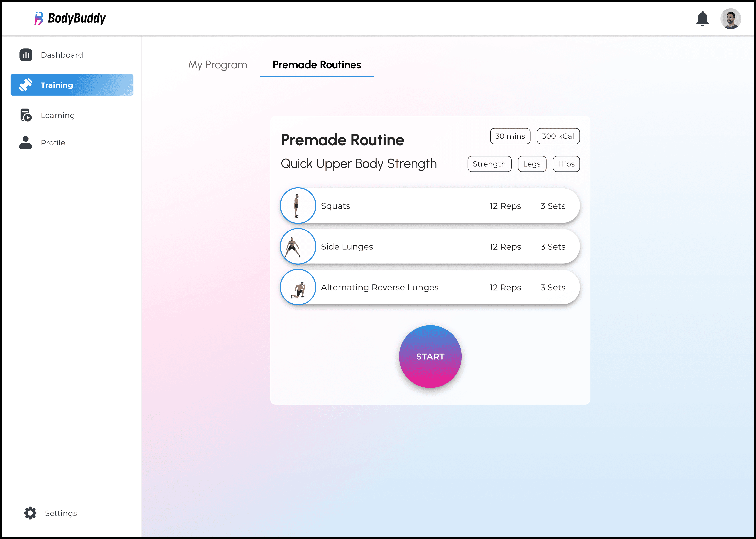Viewport: 756px width, 539px height.
Task: Go to Learning in the sidebar
Action: pyautogui.click(x=58, y=115)
